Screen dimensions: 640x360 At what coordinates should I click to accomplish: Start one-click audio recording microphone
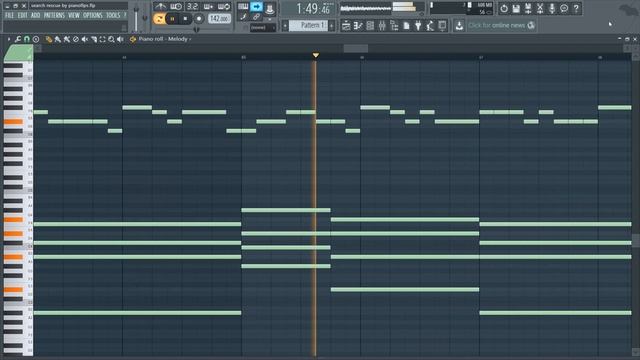[552, 9]
